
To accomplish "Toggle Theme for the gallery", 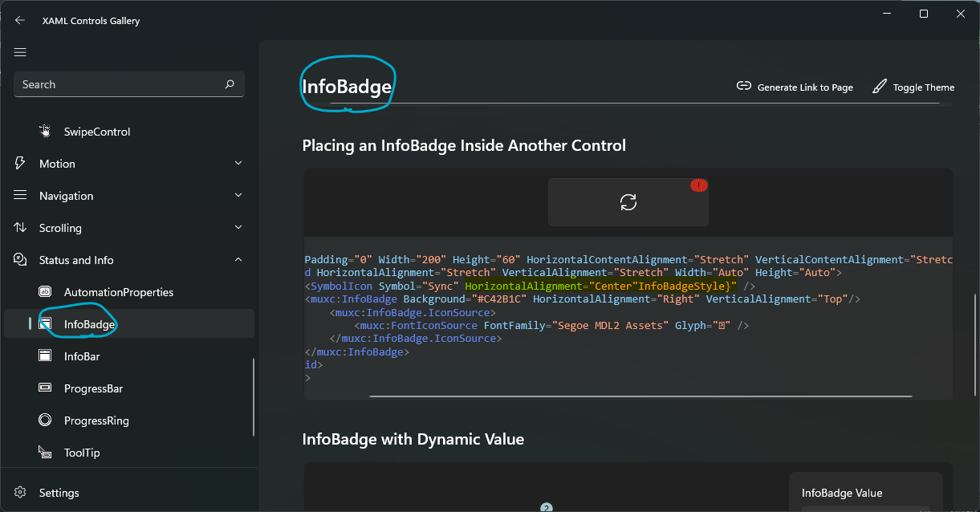I will (x=913, y=87).
